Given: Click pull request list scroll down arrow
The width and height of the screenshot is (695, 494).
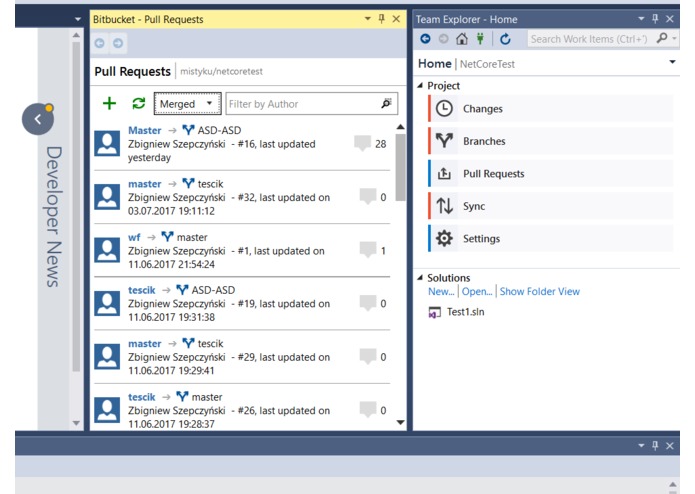Looking at the screenshot, I should click(400, 422).
